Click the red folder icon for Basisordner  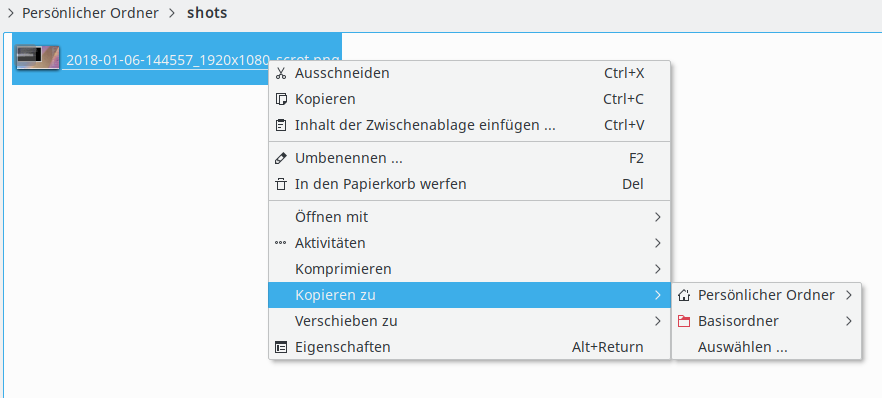[x=684, y=321]
